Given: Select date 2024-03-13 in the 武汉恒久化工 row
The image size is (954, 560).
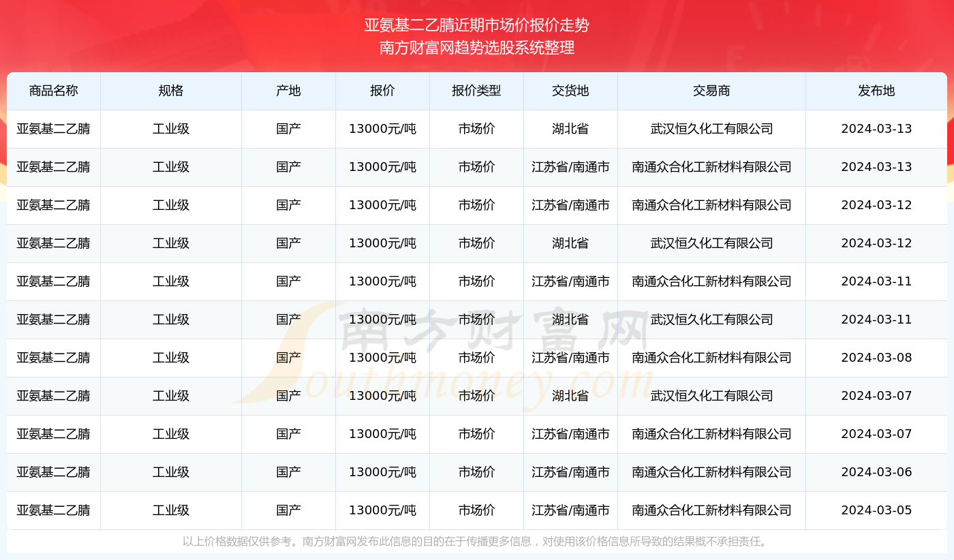Looking at the screenshot, I should (876, 129).
